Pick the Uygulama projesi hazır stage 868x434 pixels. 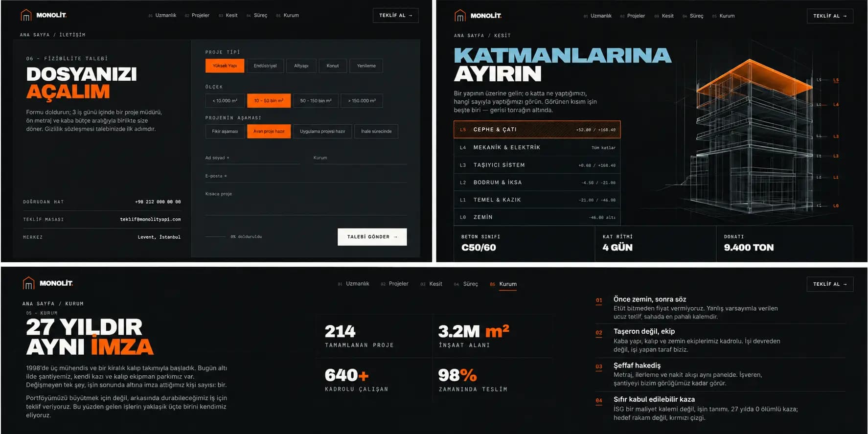coord(322,131)
